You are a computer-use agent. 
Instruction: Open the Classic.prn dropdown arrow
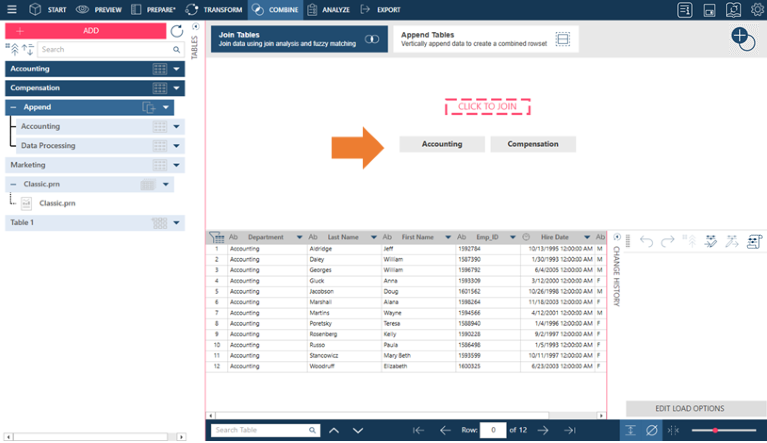point(166,184)
